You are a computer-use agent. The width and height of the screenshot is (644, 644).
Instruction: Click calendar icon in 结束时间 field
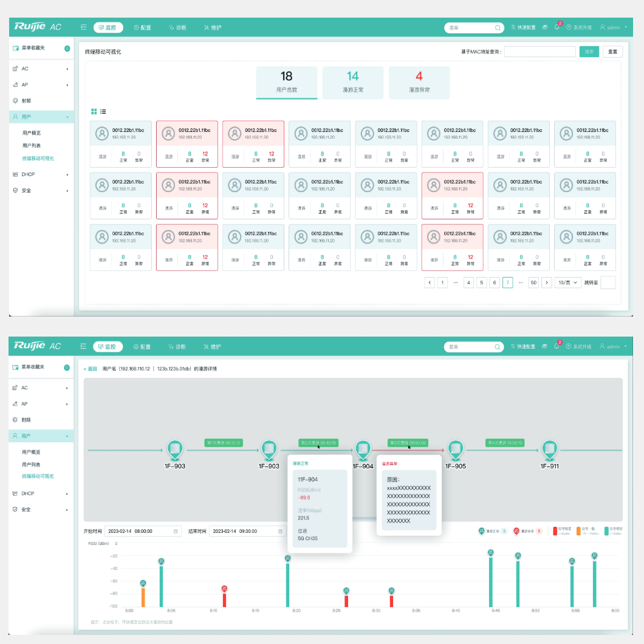pos(280,532)
